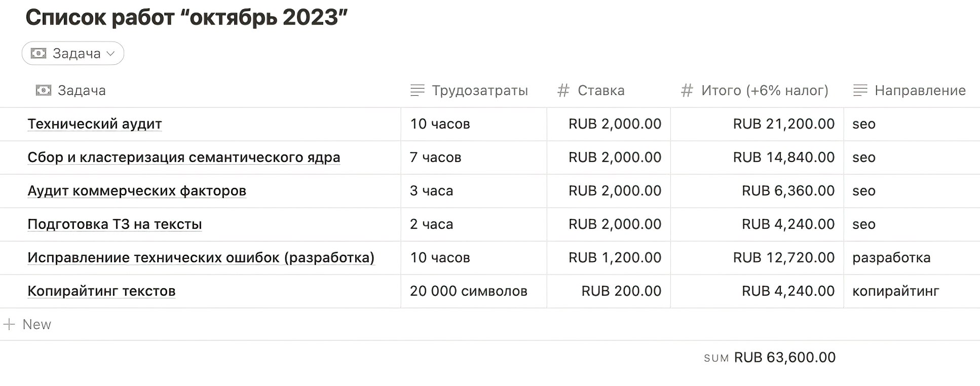Click the number icon beside Итого header
This screenshot has width=980, height=386.
tap(687, 90)
